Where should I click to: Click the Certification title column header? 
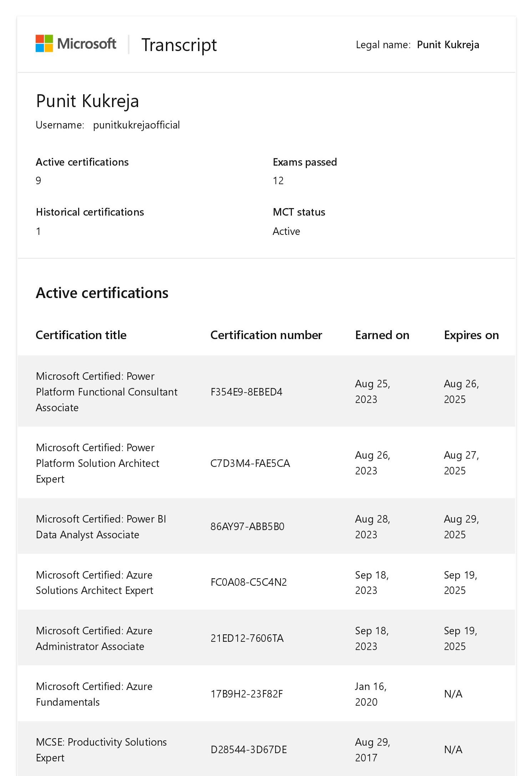[x=81, y=335]
